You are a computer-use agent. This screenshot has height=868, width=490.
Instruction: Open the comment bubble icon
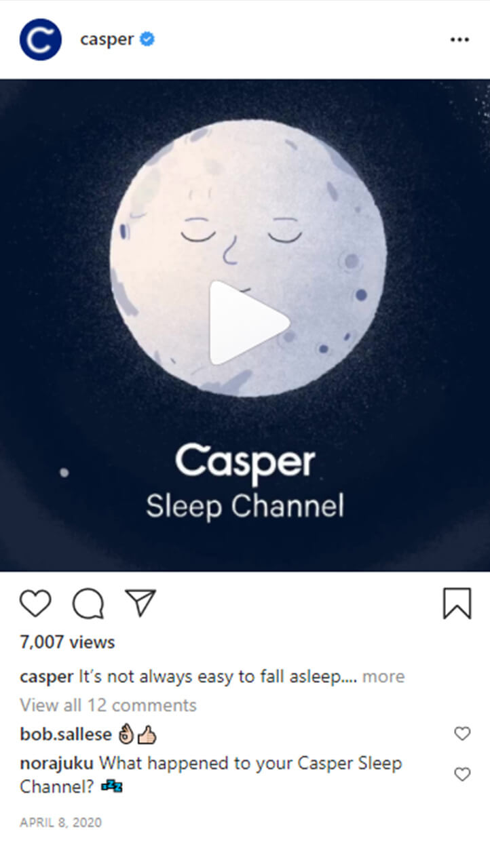(x=88, y=603)
